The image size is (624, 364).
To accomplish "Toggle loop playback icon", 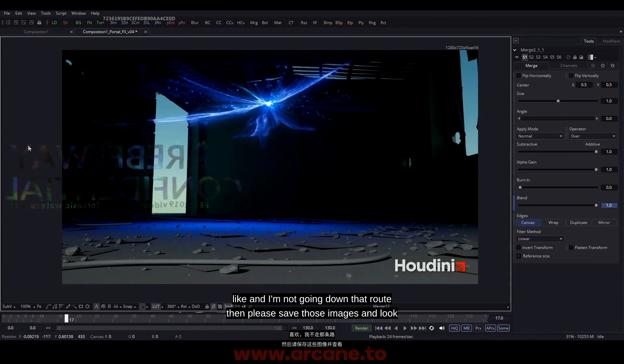I will [432, 328].
